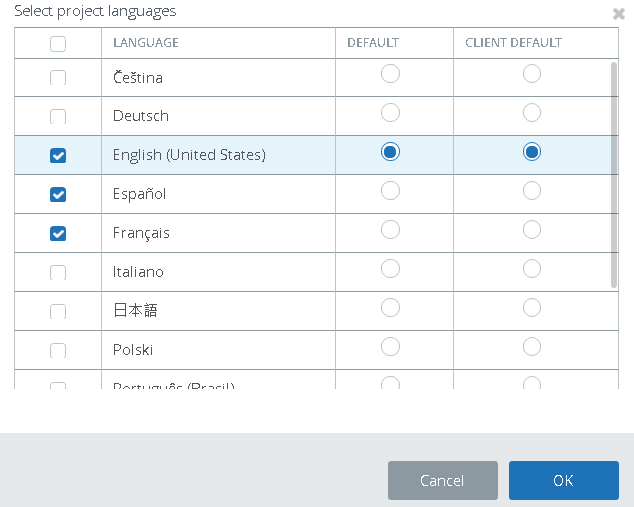Select Deutsch as the Client Default language
Image resolution: width=634 pixels, height=507 pixels.
coord(532,112)
